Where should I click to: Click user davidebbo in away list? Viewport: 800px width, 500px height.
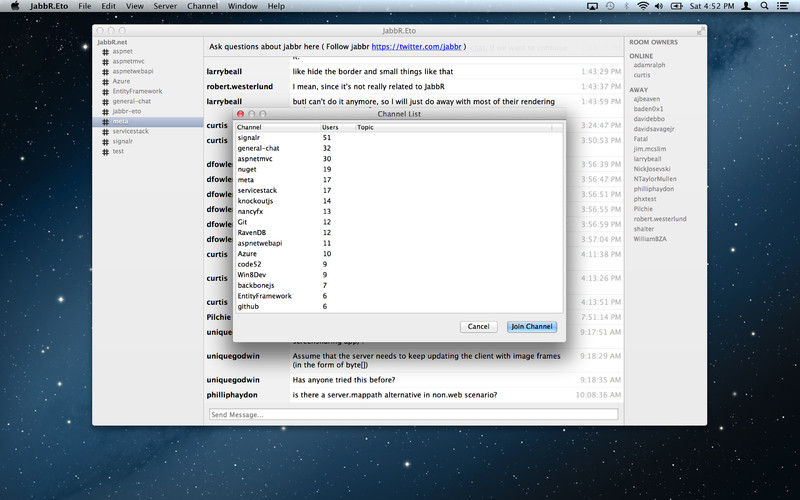coord(649,119)
